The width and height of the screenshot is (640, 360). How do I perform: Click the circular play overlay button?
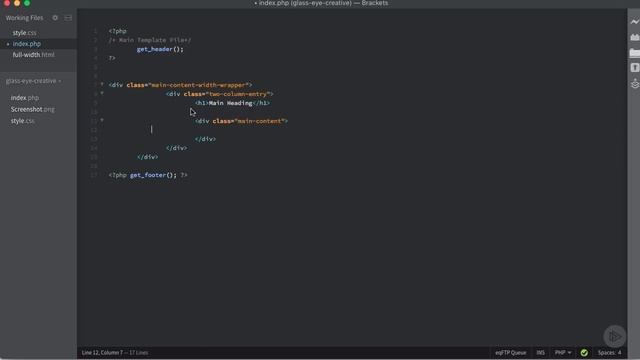(615, 336)
